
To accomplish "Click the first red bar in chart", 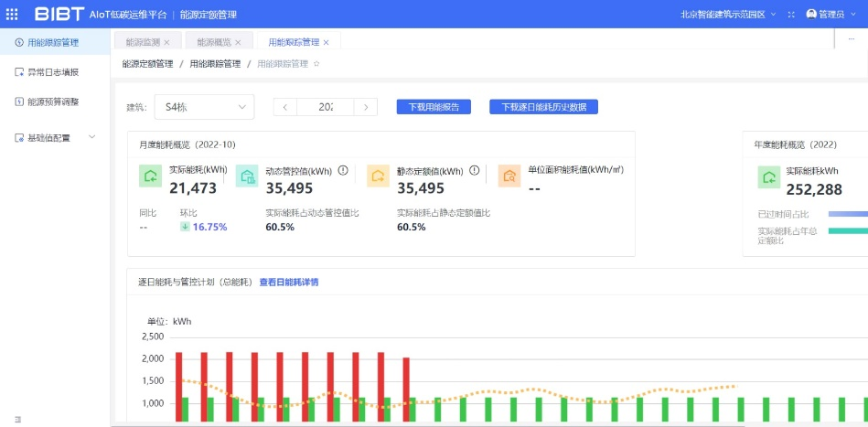I will 178,387.
